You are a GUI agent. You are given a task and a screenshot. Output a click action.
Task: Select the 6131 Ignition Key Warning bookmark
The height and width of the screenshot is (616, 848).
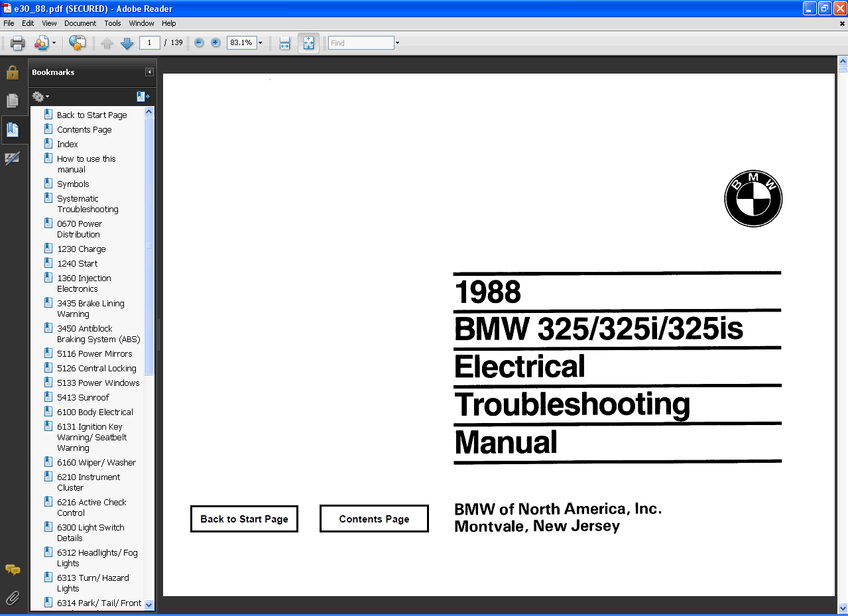tap(92, 437)
